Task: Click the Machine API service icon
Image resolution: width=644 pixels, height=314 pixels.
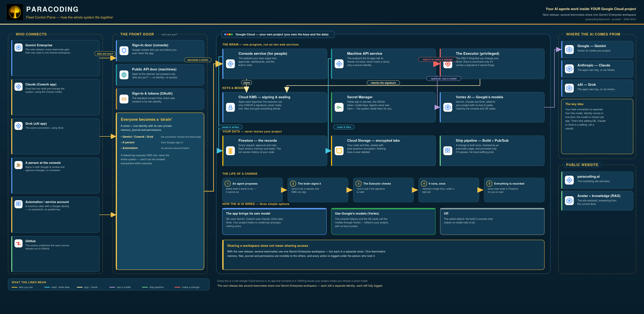Action: [x=339, y=64]
